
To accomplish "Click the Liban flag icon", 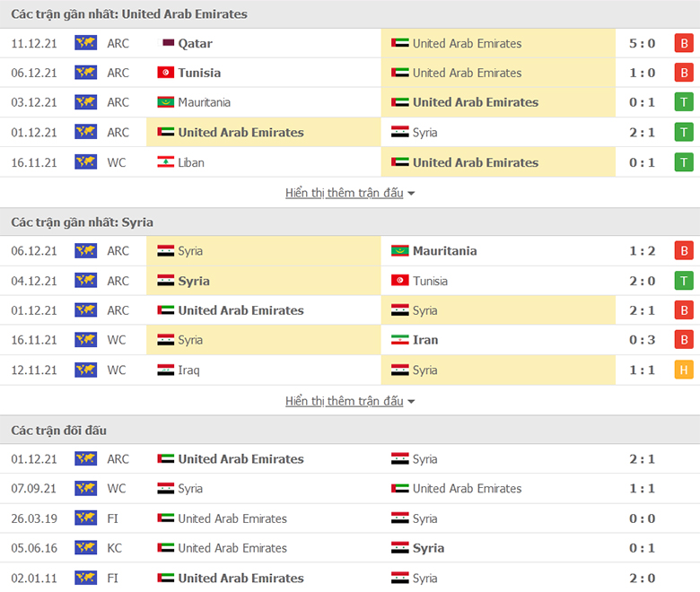I will tap(166, 162).
